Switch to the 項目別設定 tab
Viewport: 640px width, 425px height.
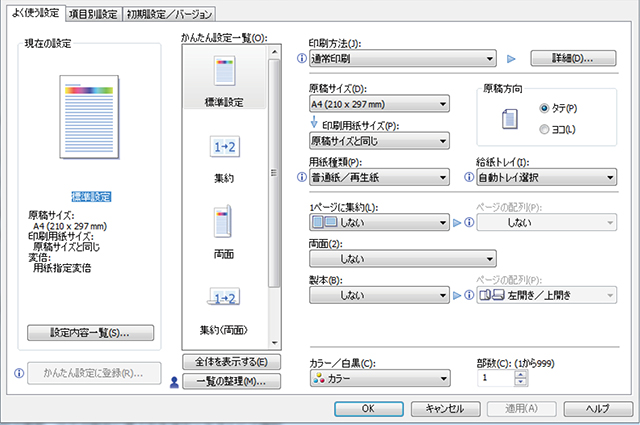(x=93, y=13)
